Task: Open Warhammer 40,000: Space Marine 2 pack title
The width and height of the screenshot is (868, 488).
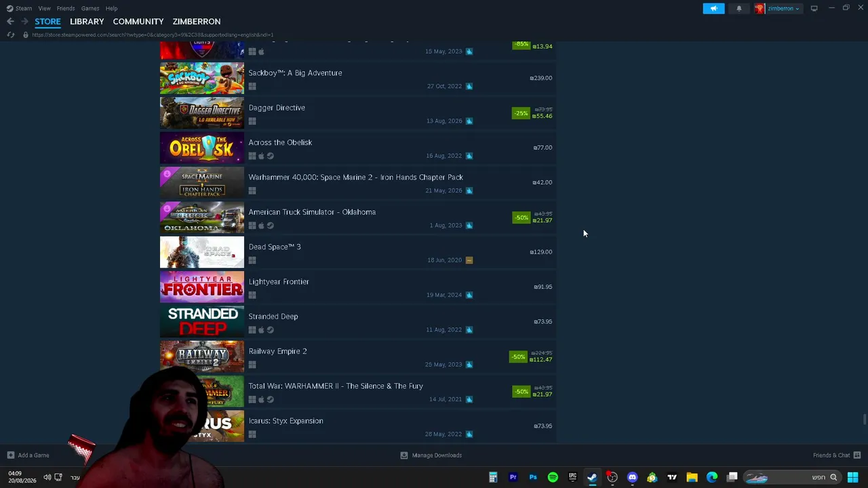Action: point(356,178)
